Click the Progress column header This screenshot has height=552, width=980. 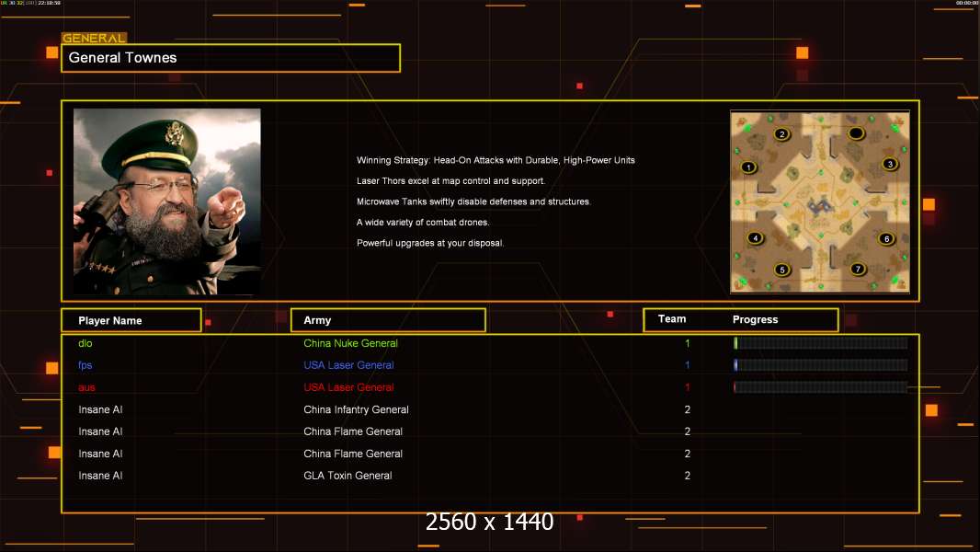click(755, 319)
